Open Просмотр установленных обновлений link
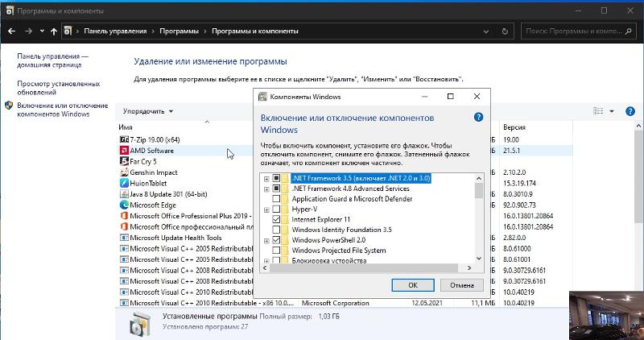644x340 pixels. [58, 88]
